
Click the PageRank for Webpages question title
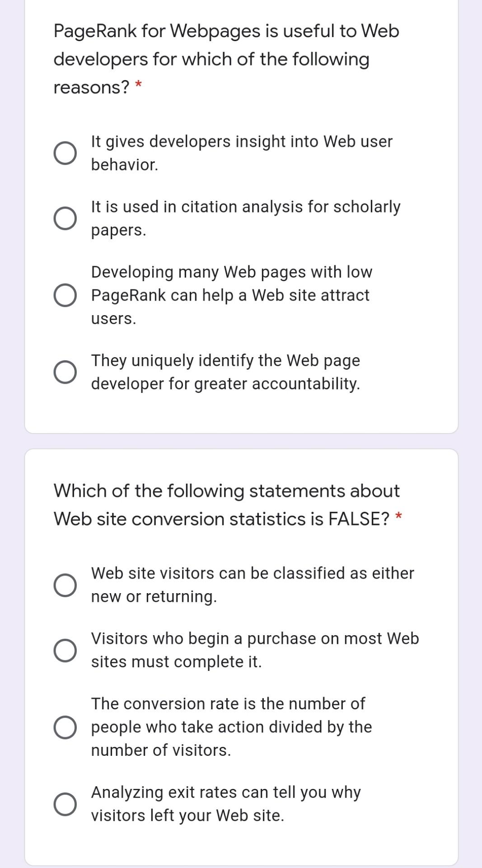[225, 59]
